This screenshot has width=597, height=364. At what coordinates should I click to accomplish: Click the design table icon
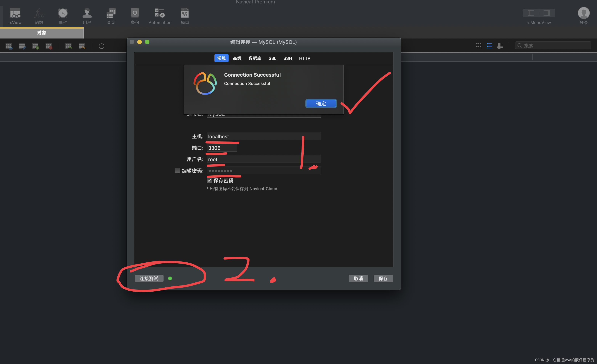[22, 46]
